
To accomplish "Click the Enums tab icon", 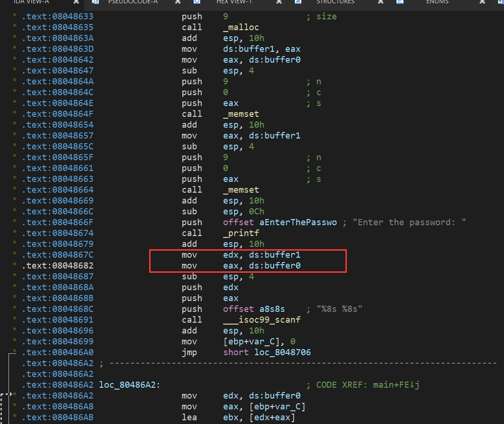I will pos(400,1).
